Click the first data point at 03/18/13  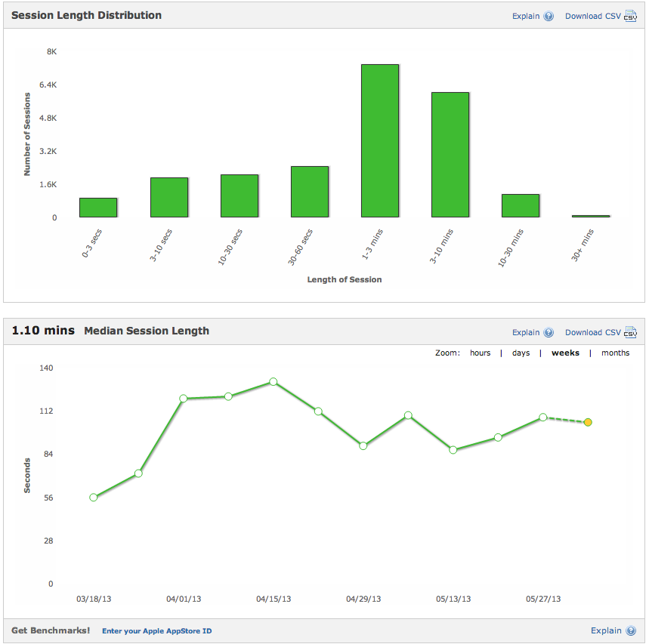[92, 497]
